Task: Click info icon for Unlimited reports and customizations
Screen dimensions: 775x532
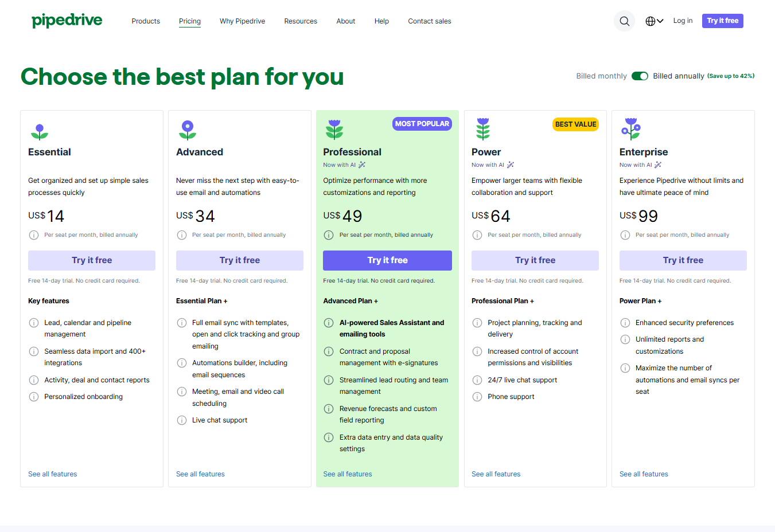Action: 625,339
